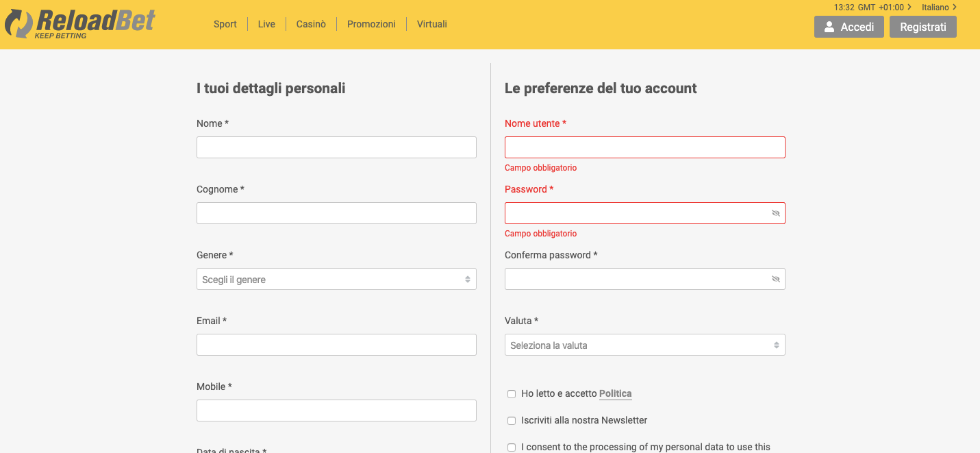Screen dimensions: 980x453
Task: Click the user icon in Accedi button
Action: pos(829,27)
